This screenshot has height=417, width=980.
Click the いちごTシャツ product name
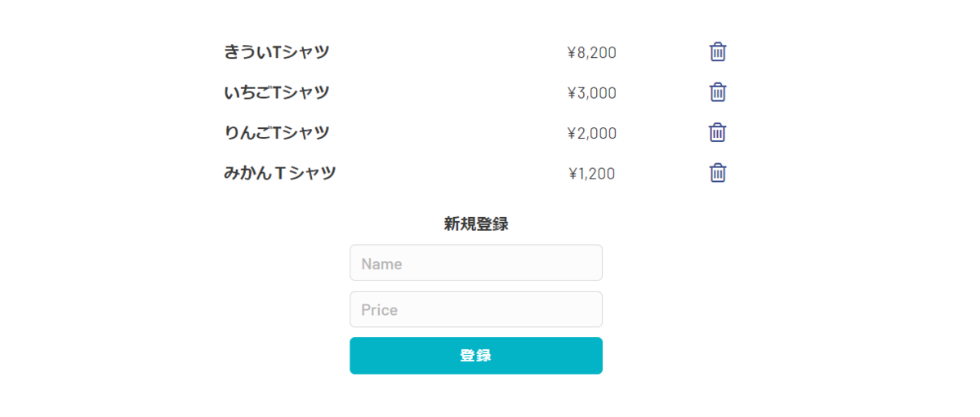click(x=276, y=92)
